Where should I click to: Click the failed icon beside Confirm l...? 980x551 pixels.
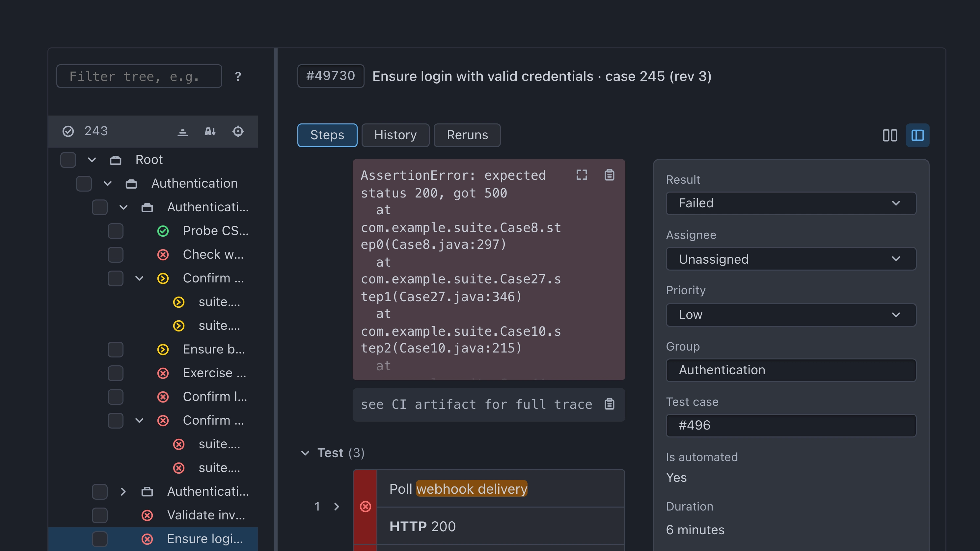[x=163, y=397]
